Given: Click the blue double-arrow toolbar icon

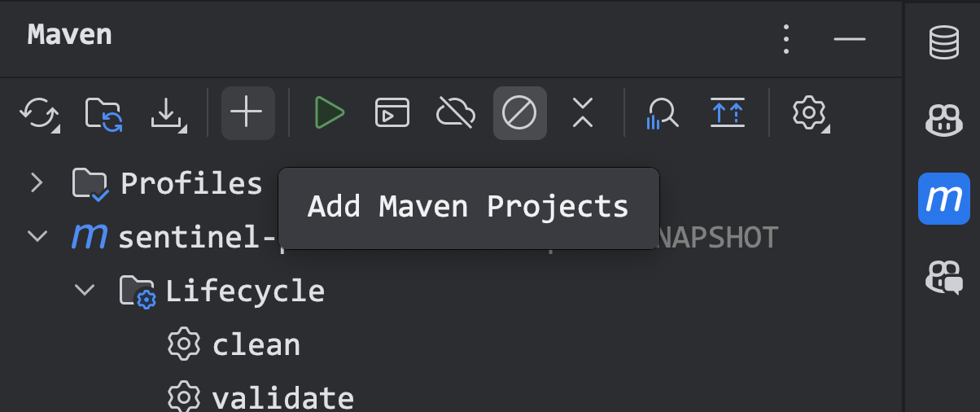Looking at the screenshot, I should click(x=727, y=113).
